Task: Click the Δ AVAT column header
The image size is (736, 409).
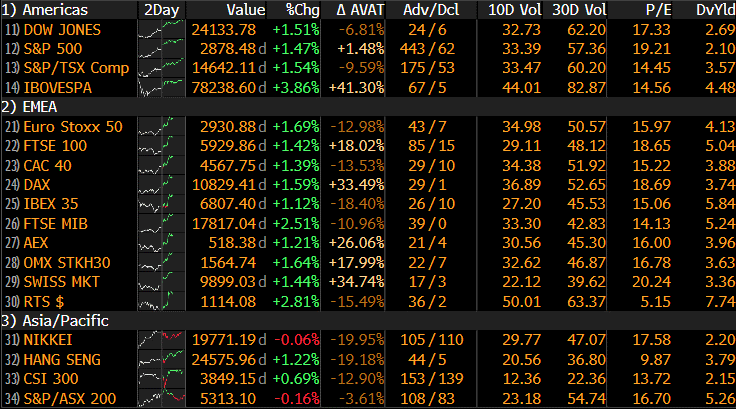Action: pyautogui.click(x=360, y=10)
